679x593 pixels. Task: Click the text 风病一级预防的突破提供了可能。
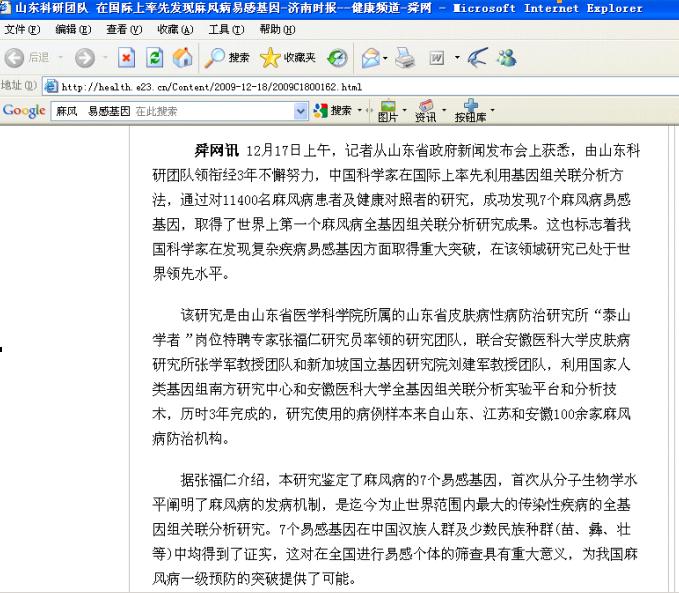point(254,578)
